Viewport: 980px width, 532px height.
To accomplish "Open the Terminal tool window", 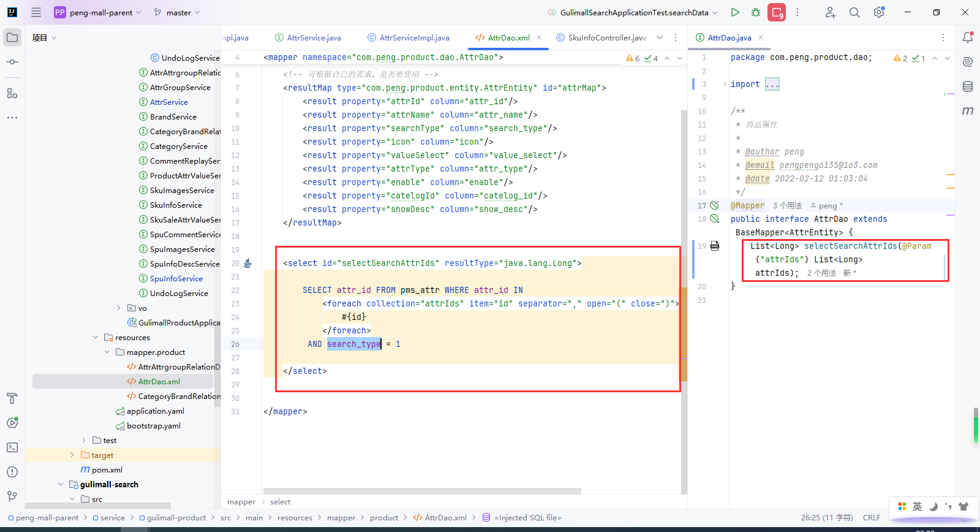I will click(x=12, y=447).
